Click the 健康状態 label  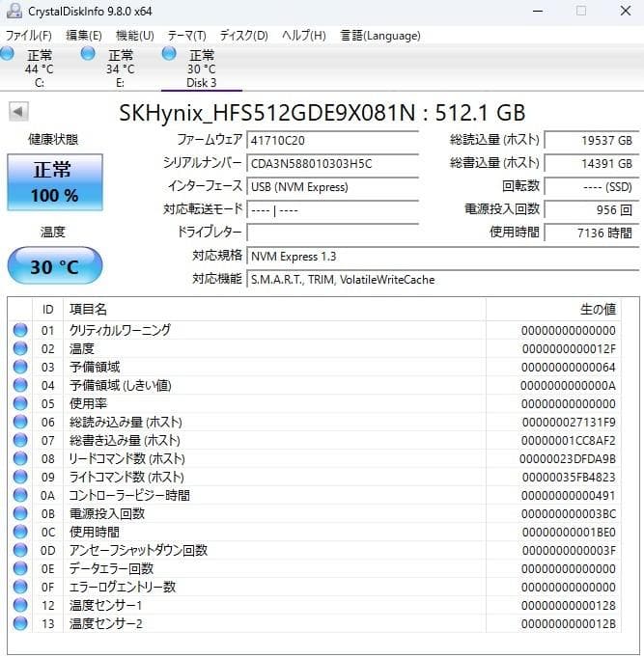point(53,139)
